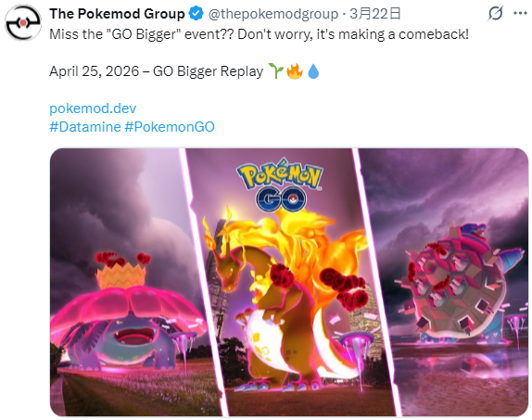
Task: Click the 3月22日 post date
Action: coord(375,14)
